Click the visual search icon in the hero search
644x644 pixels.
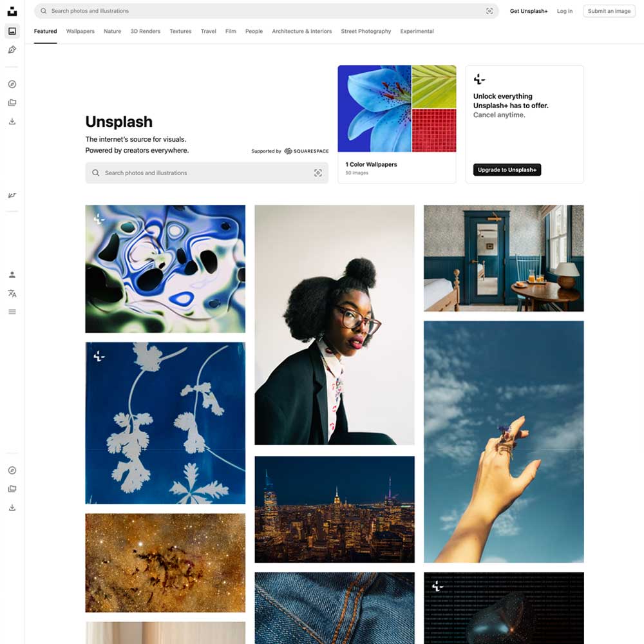pyautogui.click(x=318, y=173)
